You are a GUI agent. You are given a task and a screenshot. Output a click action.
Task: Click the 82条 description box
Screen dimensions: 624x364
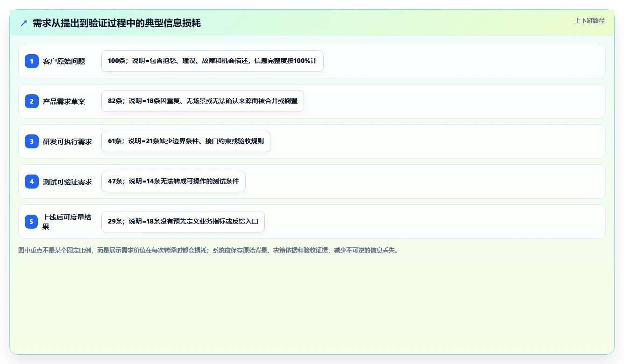[x=203, y=101]
